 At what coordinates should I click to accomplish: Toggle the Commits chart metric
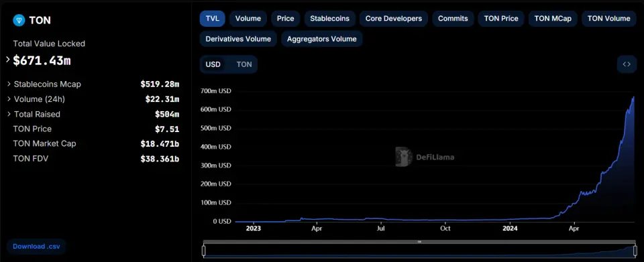453,19
